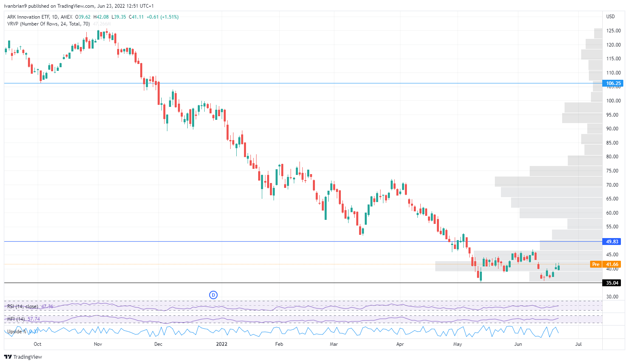Click the 49.83 blue price label
629x364 pixels.
[612, 242]
